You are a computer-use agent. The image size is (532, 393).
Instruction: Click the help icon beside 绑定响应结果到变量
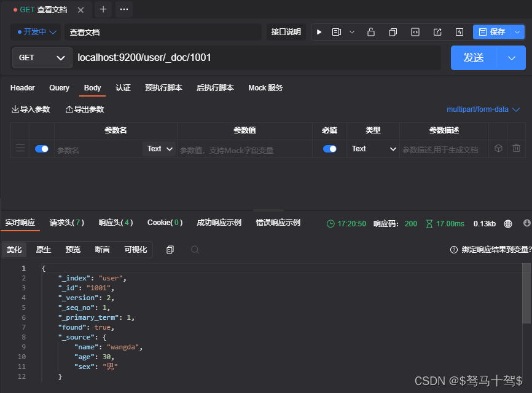pyautogui.click(x=453, y=250)
